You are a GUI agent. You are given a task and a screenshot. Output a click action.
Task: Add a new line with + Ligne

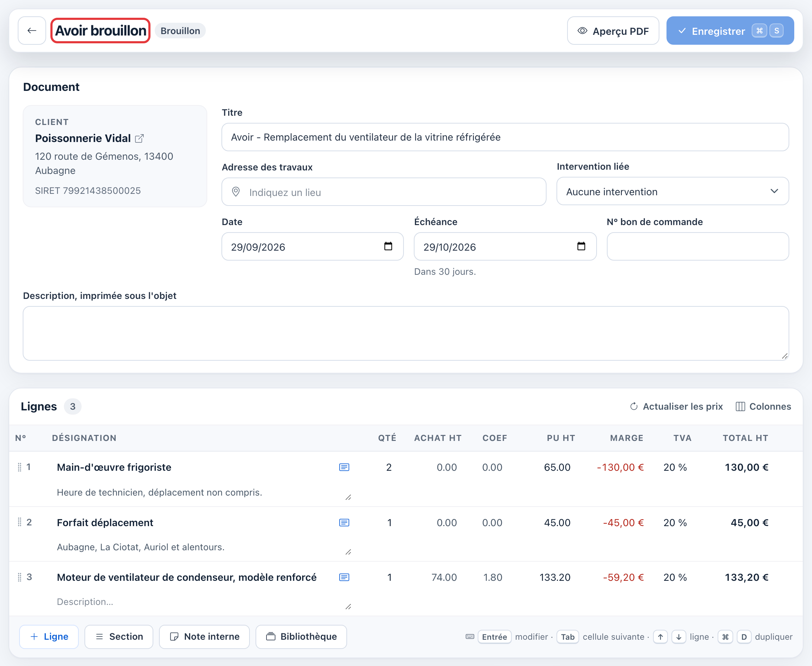coord(49,637)
